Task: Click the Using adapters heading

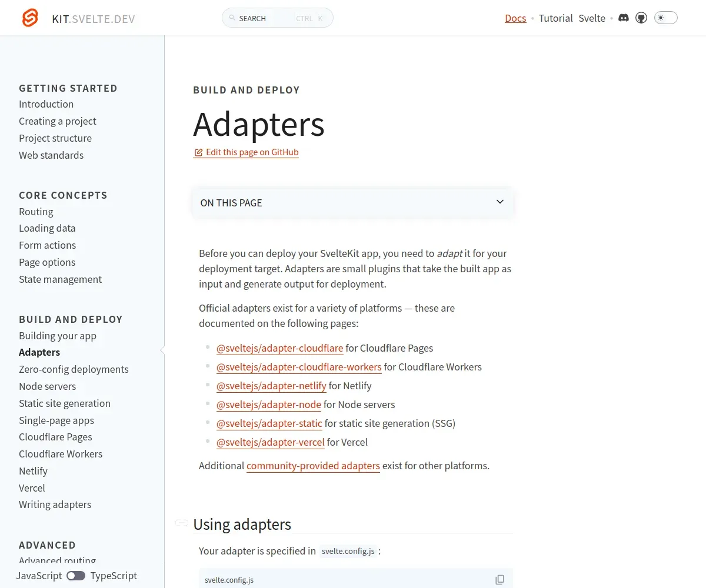Action: (242, 524)
